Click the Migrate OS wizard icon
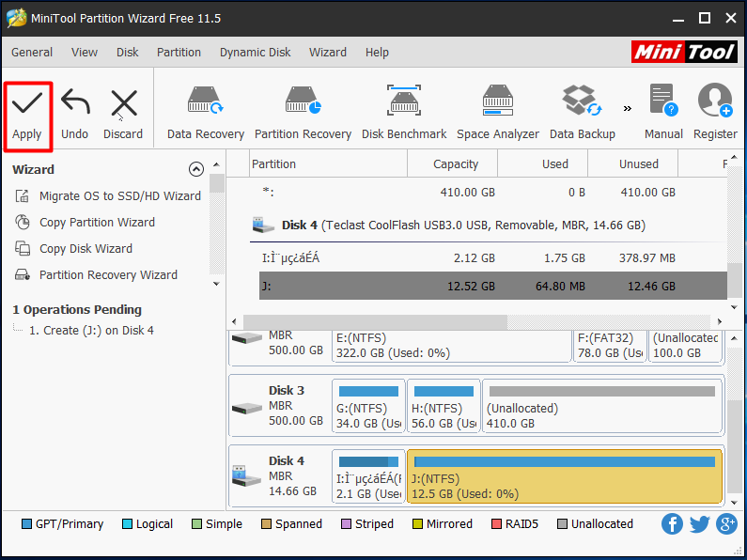 pyautogui.click(x=23, y=195)
